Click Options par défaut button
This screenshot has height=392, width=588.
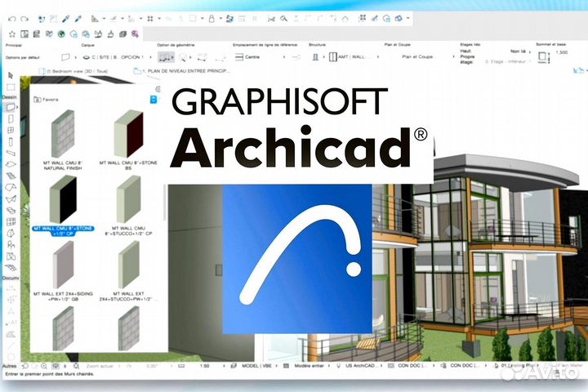click(23, 58)
